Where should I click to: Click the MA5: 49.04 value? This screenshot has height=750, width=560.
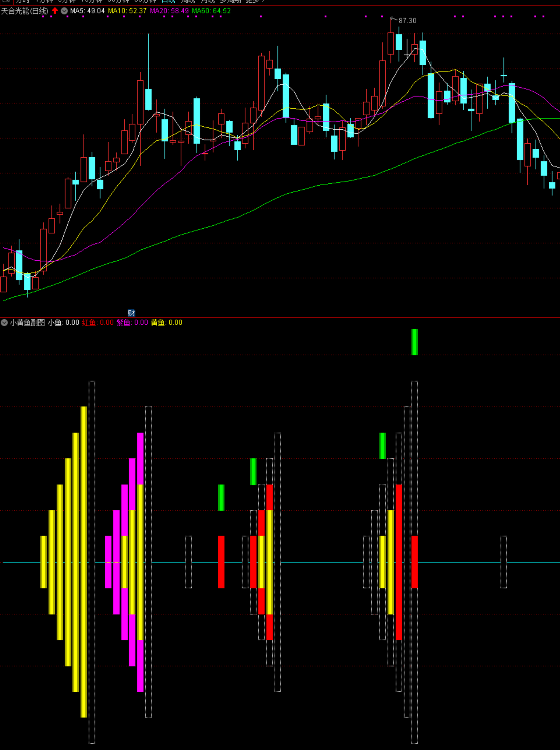coord(87,11)
